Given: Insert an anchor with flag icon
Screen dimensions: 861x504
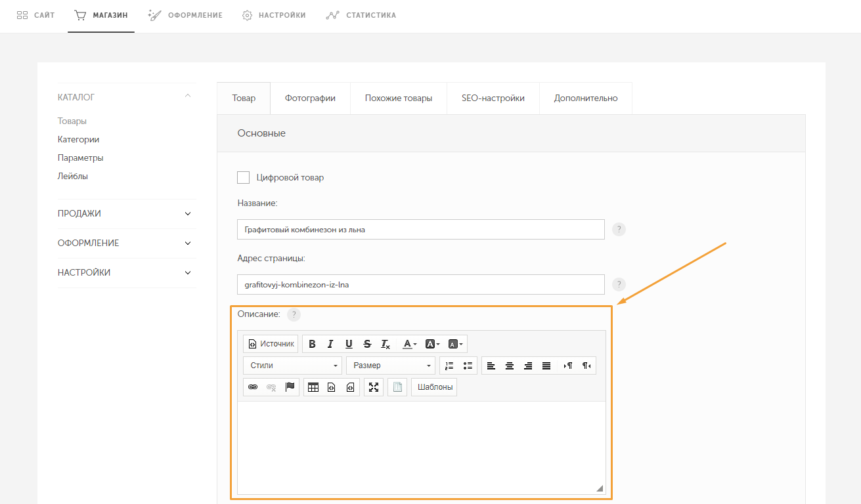Looking at the screenshot, I should coord(290,387).
